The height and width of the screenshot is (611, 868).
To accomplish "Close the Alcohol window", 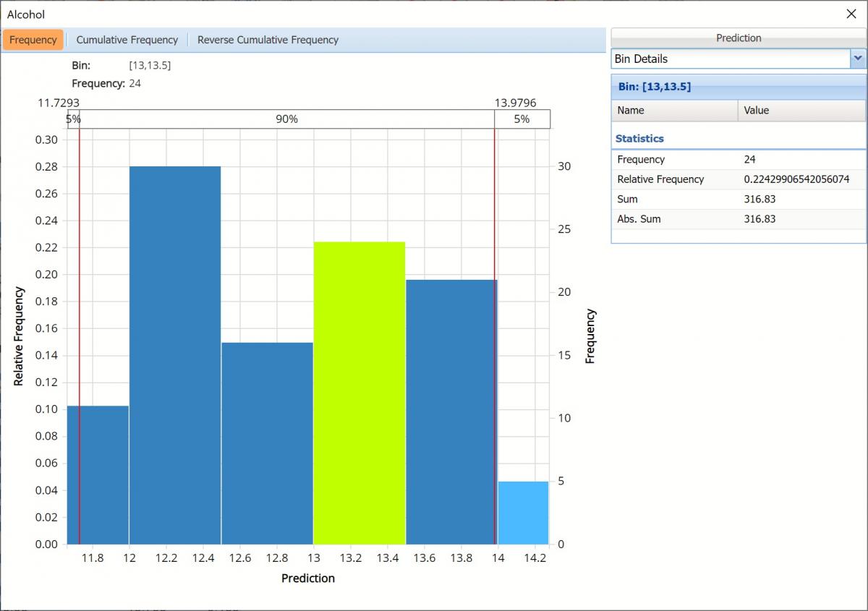I will [x=851, y=14].
